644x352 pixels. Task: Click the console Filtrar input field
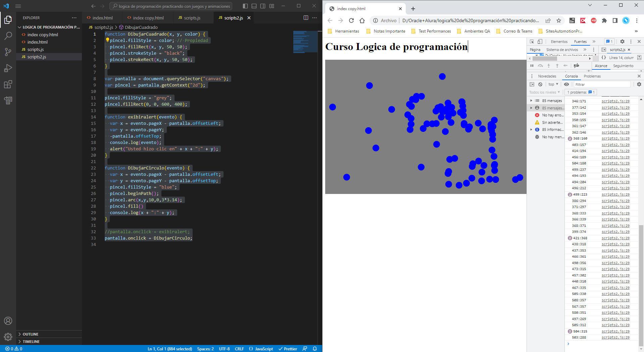(x=602, y=84)
